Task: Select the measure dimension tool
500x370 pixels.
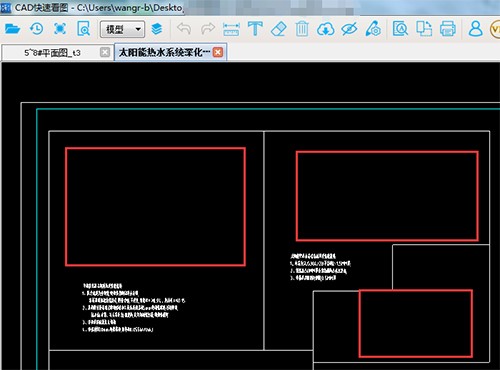Action: click(231, 29)
